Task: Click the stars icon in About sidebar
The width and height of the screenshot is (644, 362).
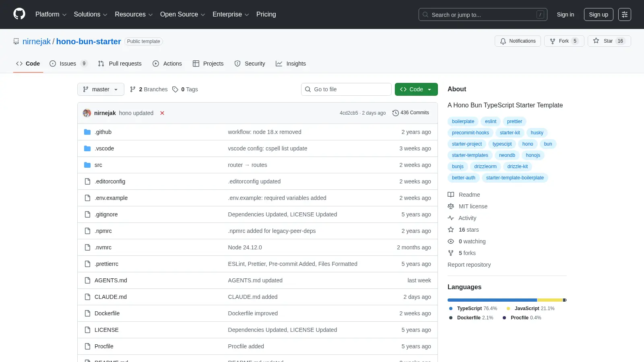Action: click(451, 230)
